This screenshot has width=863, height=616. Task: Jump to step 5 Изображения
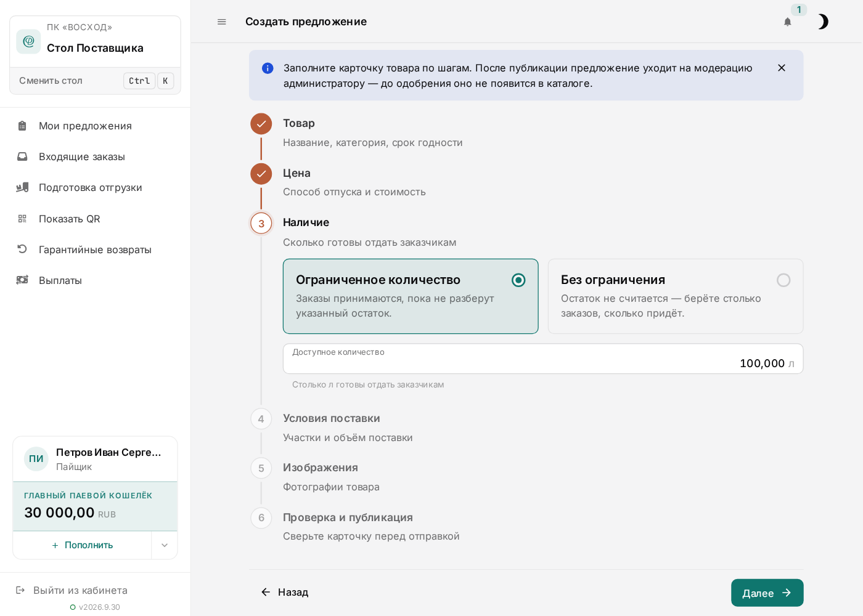(x=261, y=468)
